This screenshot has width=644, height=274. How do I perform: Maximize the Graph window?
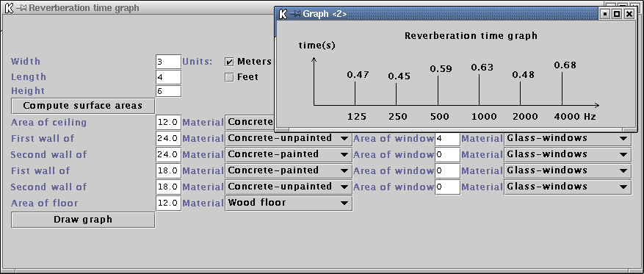pos(617,14)
